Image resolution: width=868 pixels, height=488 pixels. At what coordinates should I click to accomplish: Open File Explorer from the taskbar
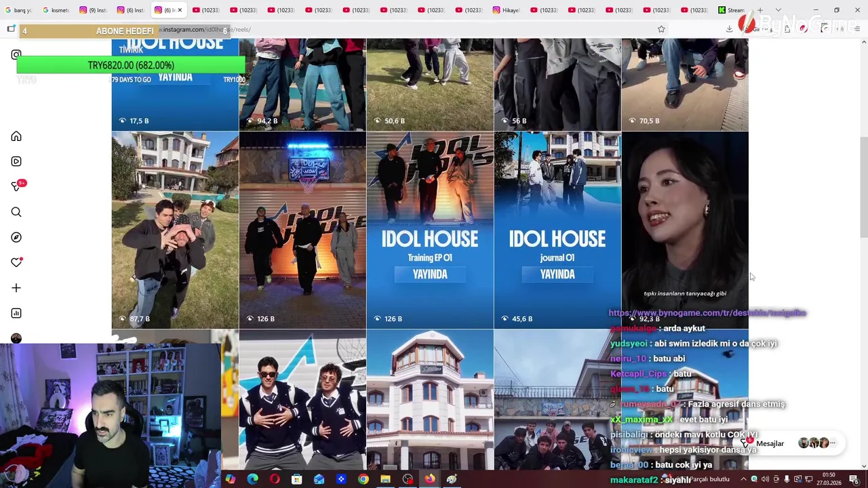pos(385,479)
